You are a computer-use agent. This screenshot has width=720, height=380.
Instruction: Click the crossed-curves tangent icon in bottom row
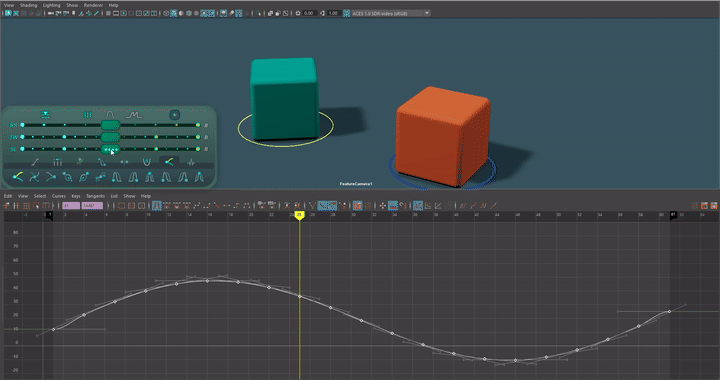(34, 177)
